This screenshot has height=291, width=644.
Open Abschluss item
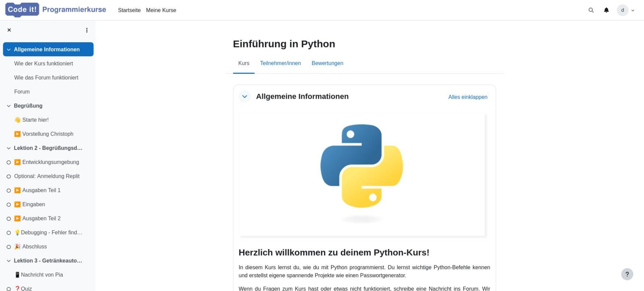(x=31, y=247)
